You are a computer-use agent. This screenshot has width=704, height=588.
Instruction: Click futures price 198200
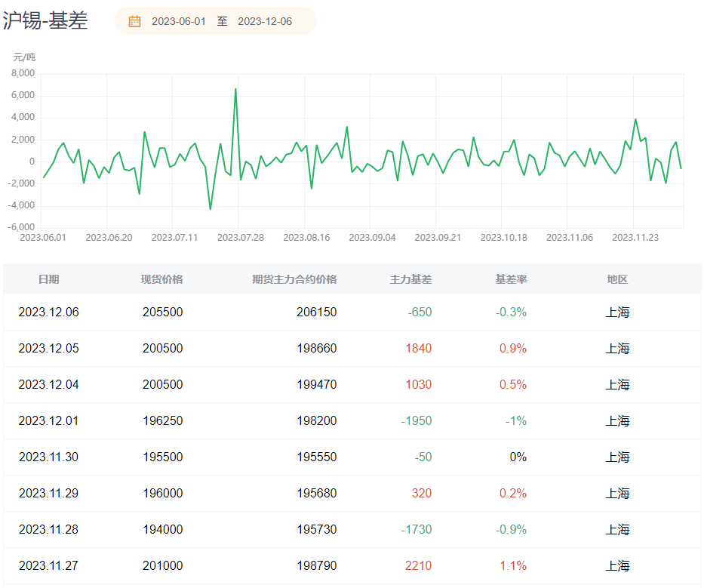coord(316,421)
